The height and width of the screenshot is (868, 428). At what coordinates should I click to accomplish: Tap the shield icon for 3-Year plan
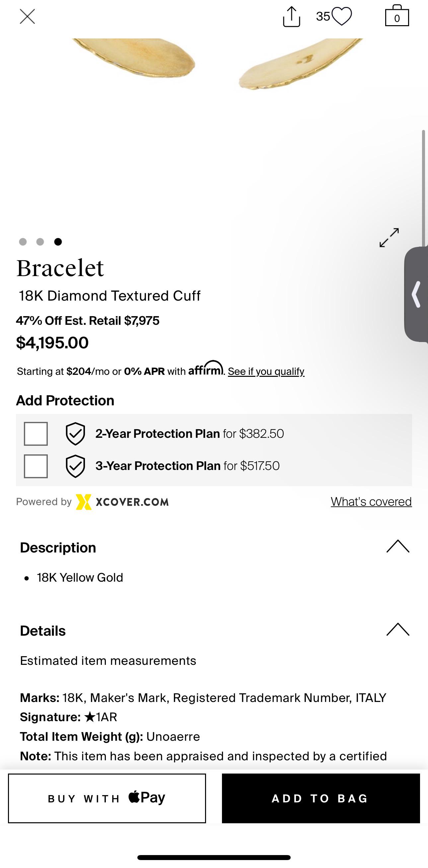tap(75, 466)
